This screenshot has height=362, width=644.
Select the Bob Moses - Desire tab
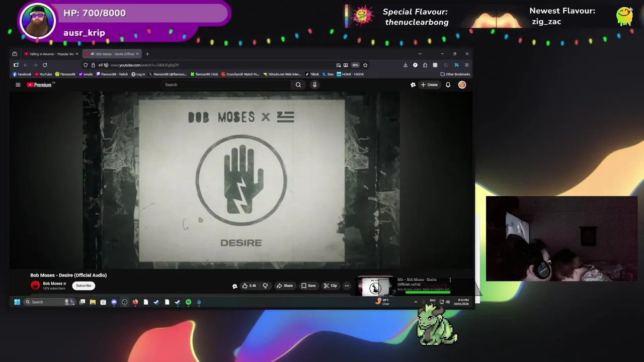click(112, 54)
